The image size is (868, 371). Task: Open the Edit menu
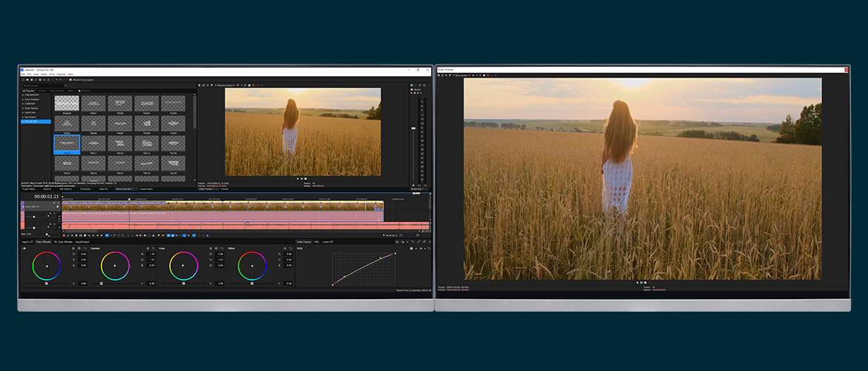(30, 74)
